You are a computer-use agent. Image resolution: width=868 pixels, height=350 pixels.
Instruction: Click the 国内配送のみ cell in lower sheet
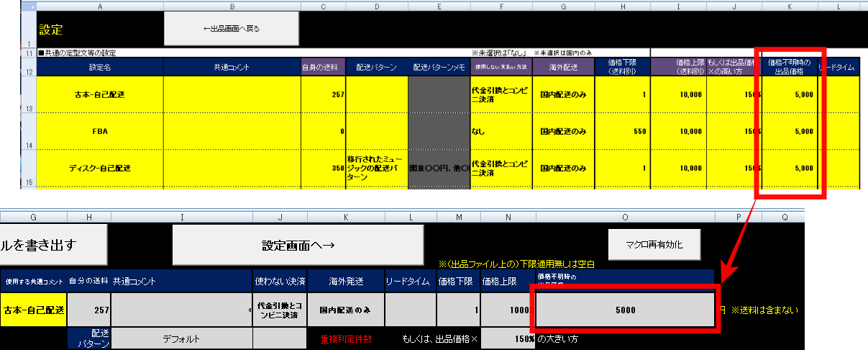345,310
